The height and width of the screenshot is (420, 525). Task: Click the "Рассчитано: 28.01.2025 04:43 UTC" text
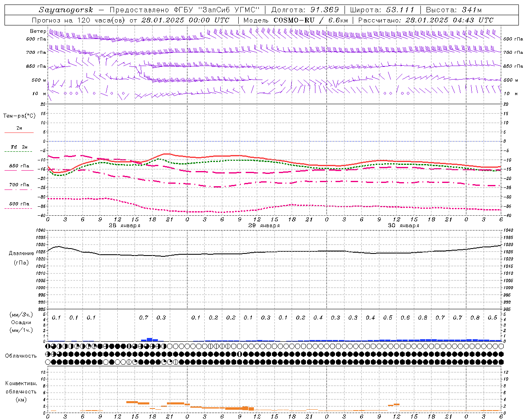426,20
